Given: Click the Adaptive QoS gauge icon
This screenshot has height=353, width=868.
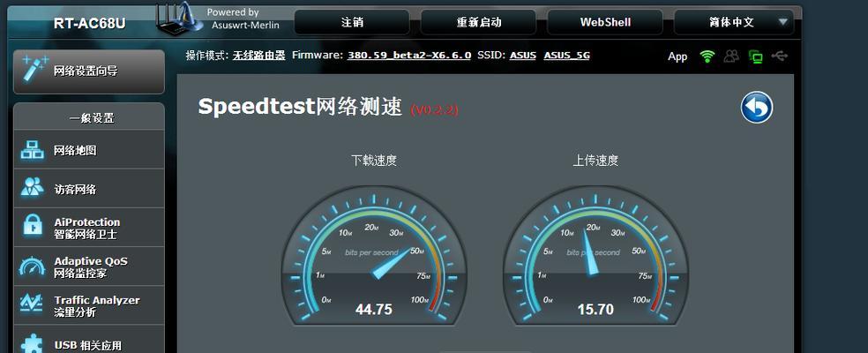Looking at the screenshot, I should 32,267.
